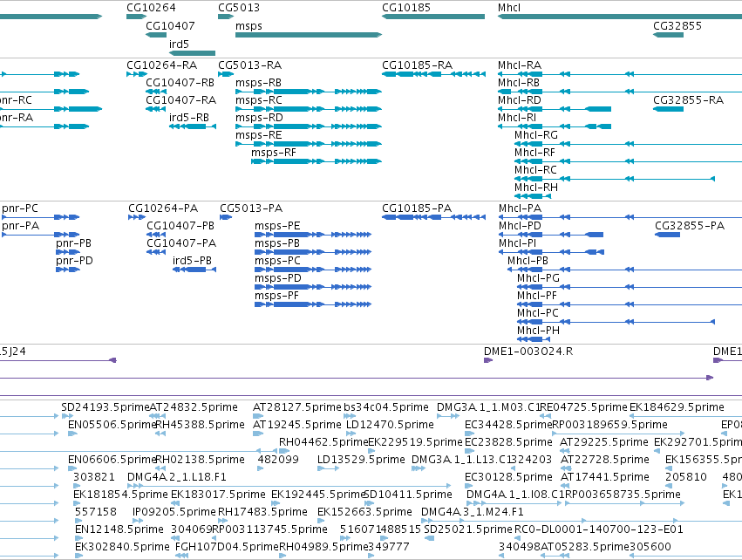
Task: Select protein label 'CG10185-PA'
Action: coord(417,208)
